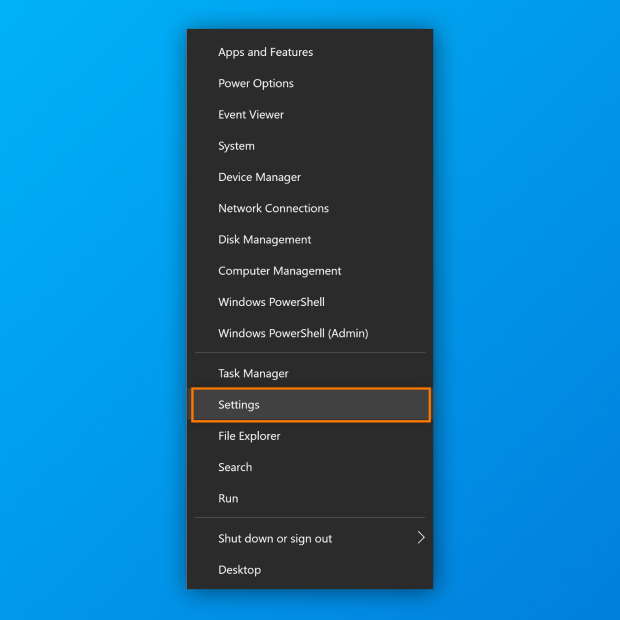Choose Network Connections
This screenshot has width=620, height=620.
[x=273, y=208]
